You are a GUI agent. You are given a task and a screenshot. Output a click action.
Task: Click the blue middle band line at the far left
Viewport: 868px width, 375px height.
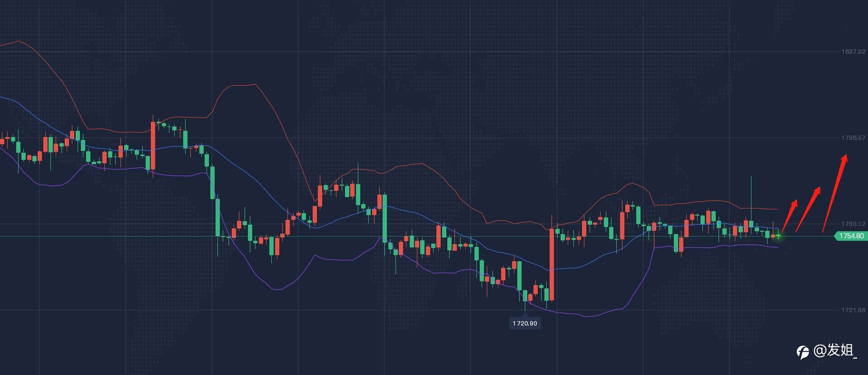(7, 99)
